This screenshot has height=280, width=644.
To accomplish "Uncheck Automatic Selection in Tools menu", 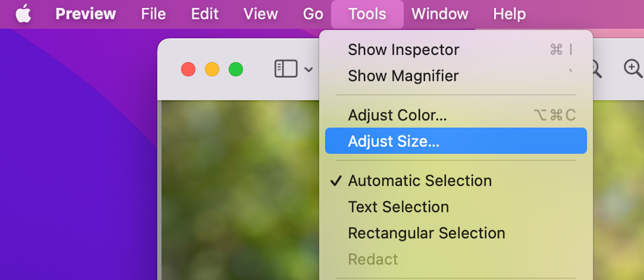I will point(420,181).
